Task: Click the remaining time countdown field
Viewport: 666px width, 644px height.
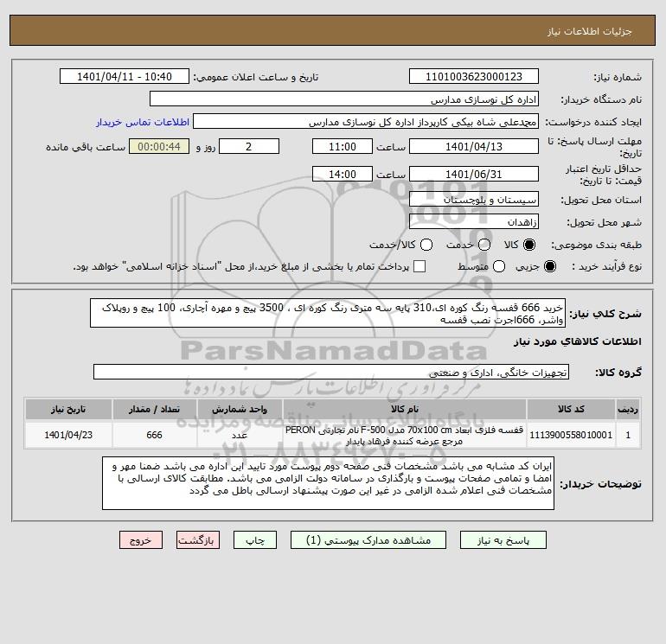Action: tap(159, 146)
